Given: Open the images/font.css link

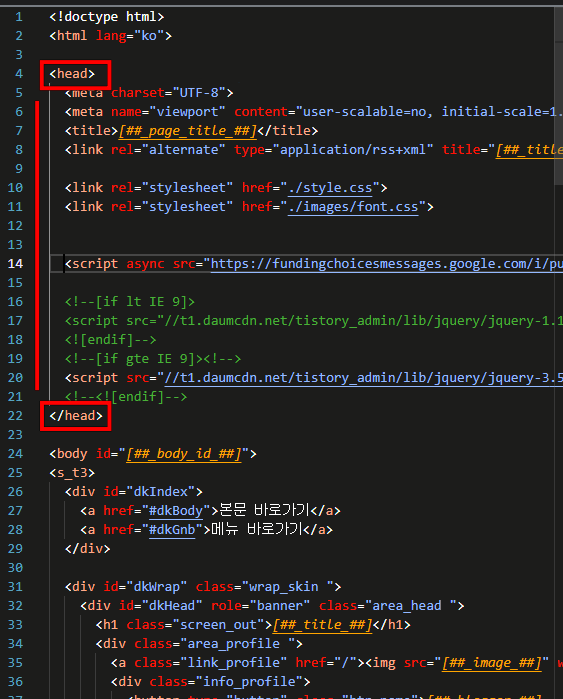Looking at the screenshot, I should tap(353, 207).
